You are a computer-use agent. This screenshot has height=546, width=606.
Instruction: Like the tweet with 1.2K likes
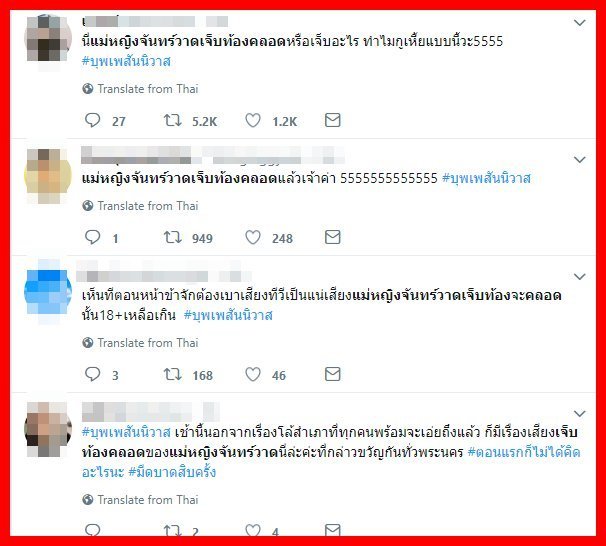[x=253, y=120]
